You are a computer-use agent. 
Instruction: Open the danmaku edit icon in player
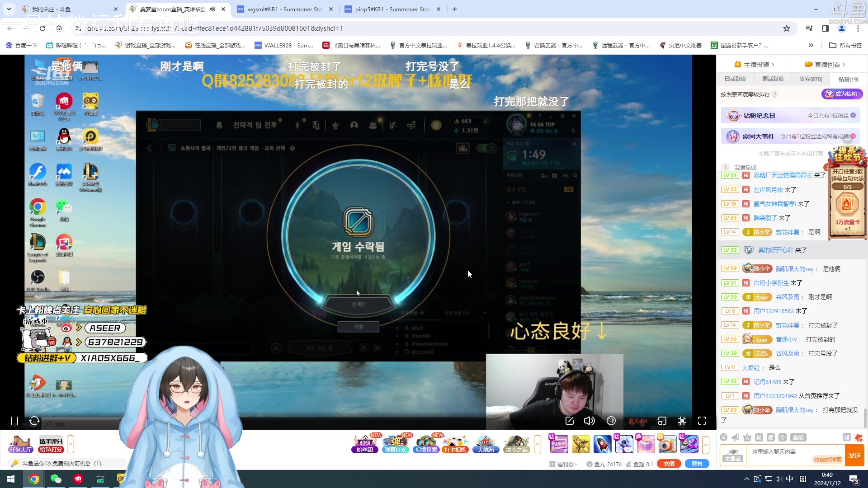pyautogui.click(x=570, y=421)
